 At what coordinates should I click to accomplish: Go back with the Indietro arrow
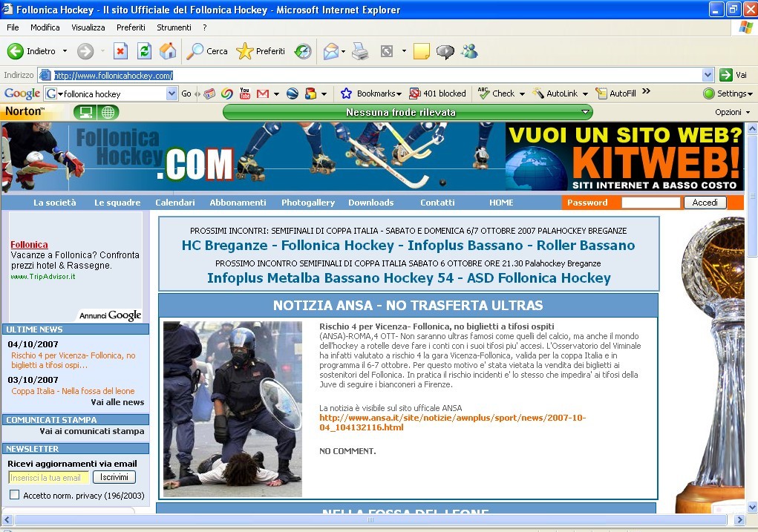[16, 50]
